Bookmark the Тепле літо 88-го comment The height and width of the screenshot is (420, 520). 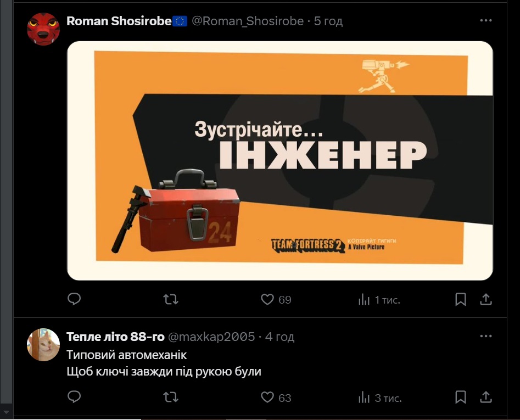(460, 397)
